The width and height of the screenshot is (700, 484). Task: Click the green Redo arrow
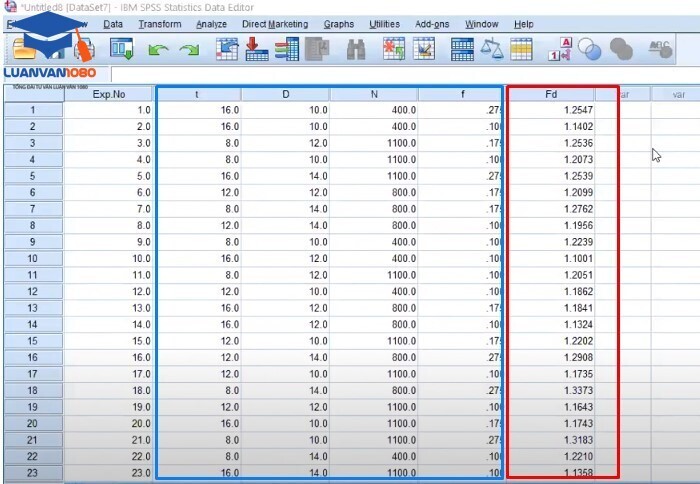point(189,49)
